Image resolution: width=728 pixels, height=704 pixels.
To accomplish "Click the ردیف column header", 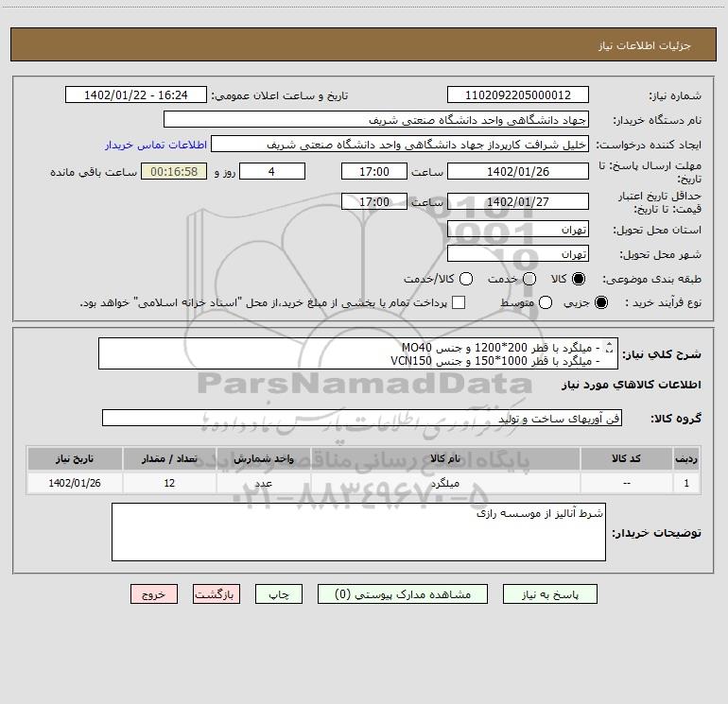I will pyautogui.click(x=686, y=458).
